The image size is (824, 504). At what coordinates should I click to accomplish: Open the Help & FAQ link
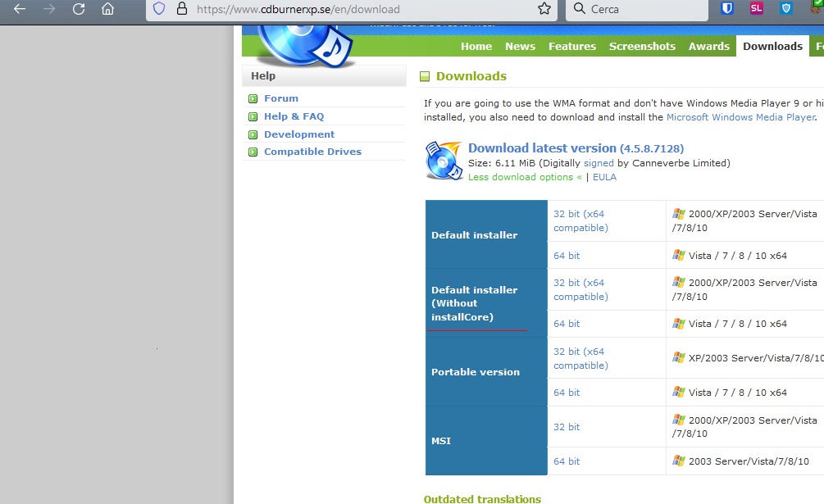[294, 116]
